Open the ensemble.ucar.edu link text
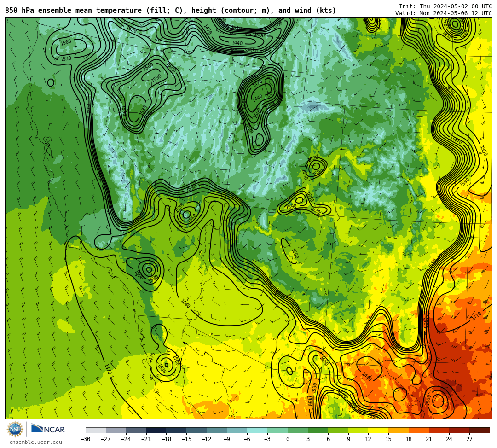Image resolution: width=497 pixels, height=448 pixels. tap(36, 442)
